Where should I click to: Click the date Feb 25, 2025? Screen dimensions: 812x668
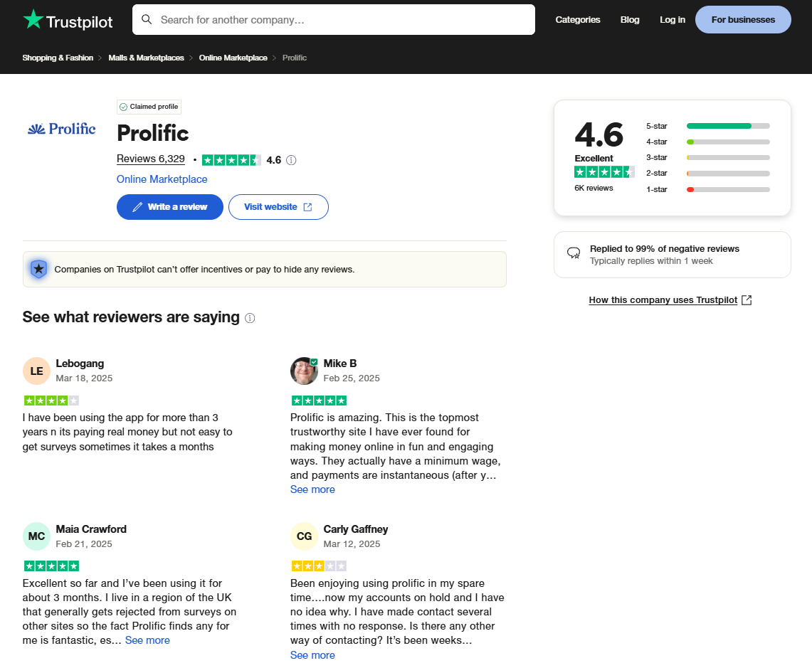tap(352, 378)
